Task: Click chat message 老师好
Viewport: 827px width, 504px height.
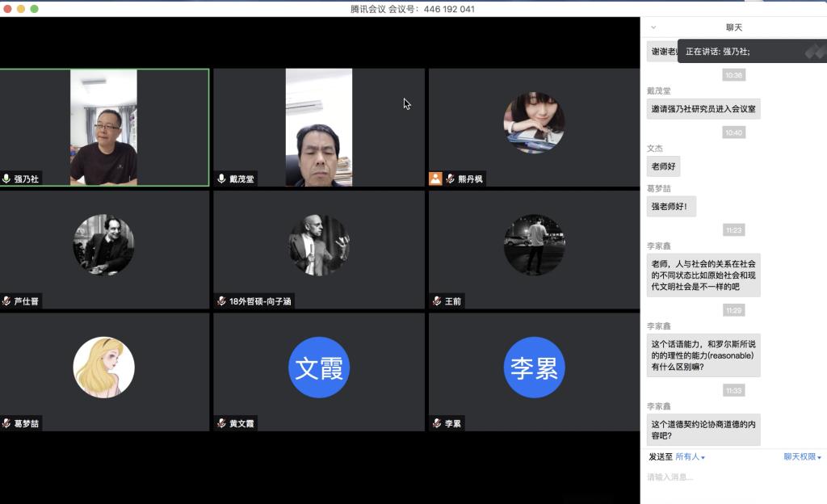Action: click(x=664, y=166)
